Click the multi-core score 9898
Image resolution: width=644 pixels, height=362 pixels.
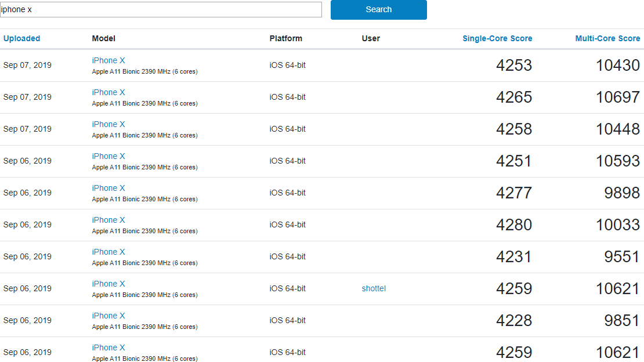pyautogui.click(x=622, y=193)
